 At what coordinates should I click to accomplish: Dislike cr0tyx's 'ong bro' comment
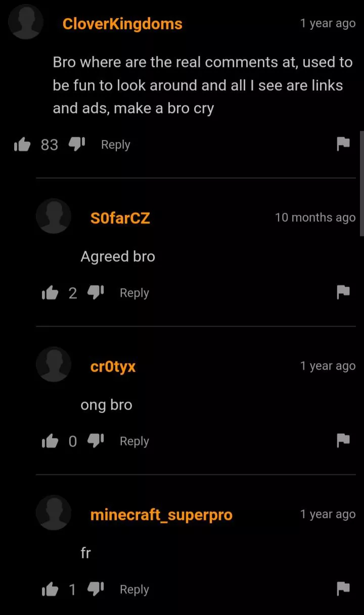point(96,441)
